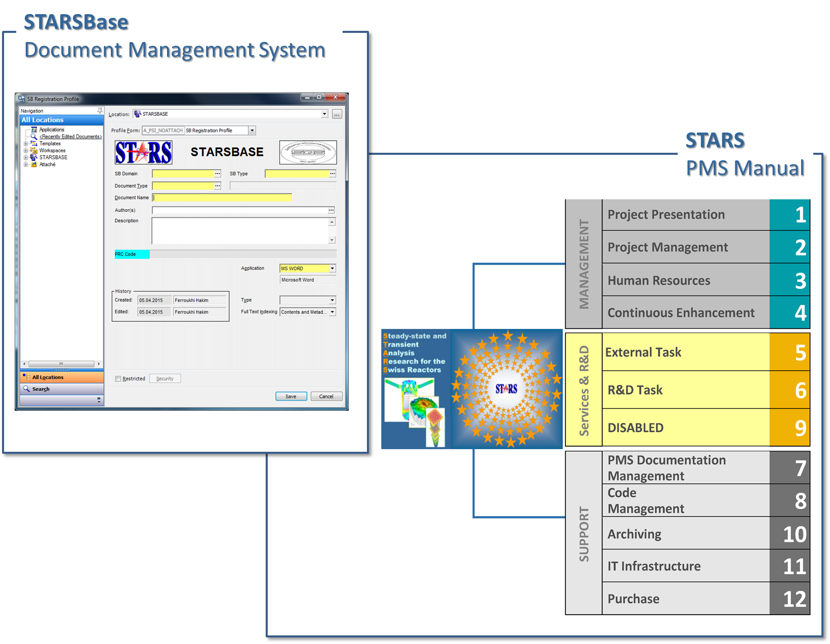The width and height of the screenshot is (830, 644).
Task: Click the Workspaces folder icon
Action: (34, 151)
